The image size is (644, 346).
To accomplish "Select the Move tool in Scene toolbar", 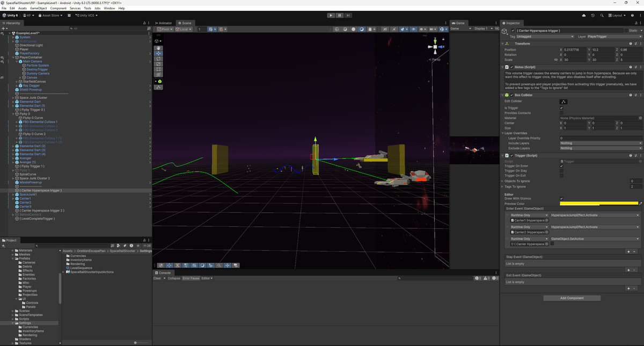I will tap(158, 54).
